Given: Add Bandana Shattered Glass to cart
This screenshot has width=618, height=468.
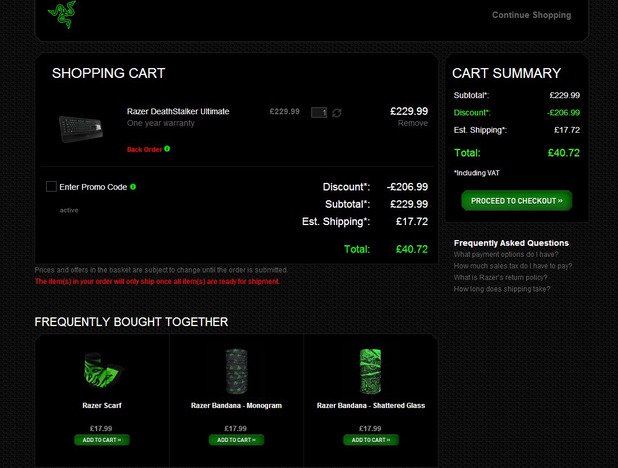Looking at the screenshot, I should [370, 440].
